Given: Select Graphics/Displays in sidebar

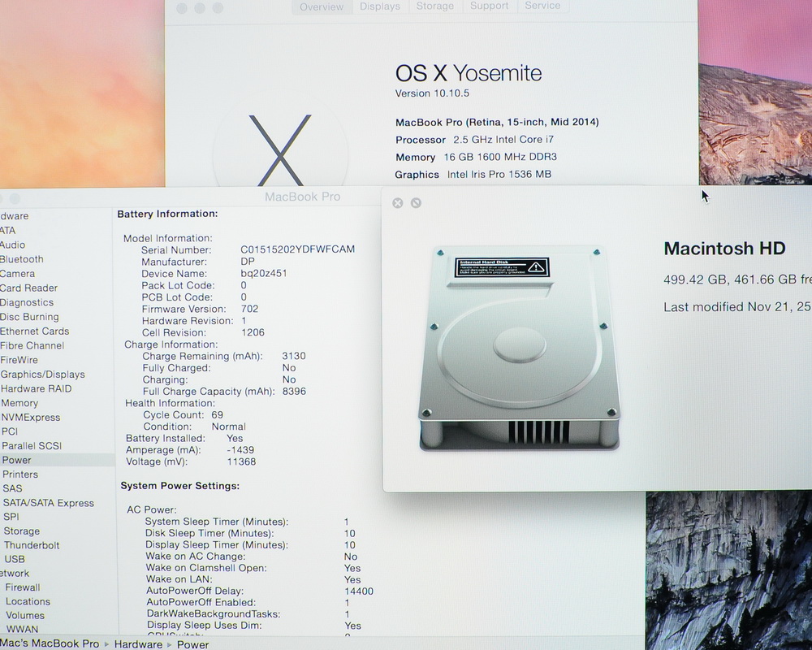Looking at the screenshot, I should click(x=42, y=375).
